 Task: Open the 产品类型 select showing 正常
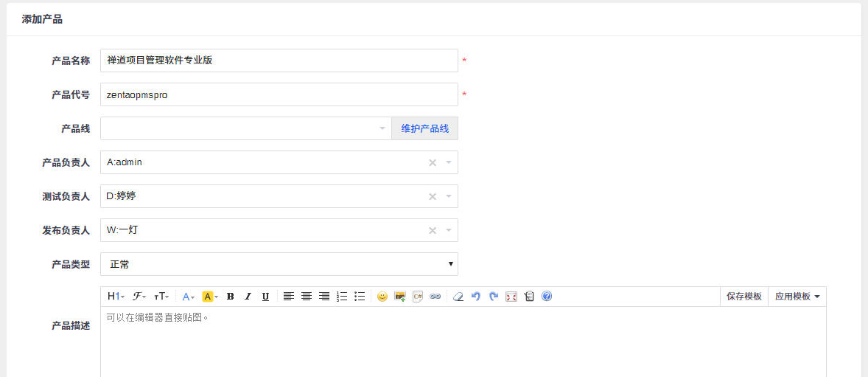click(x=279, y=264)
